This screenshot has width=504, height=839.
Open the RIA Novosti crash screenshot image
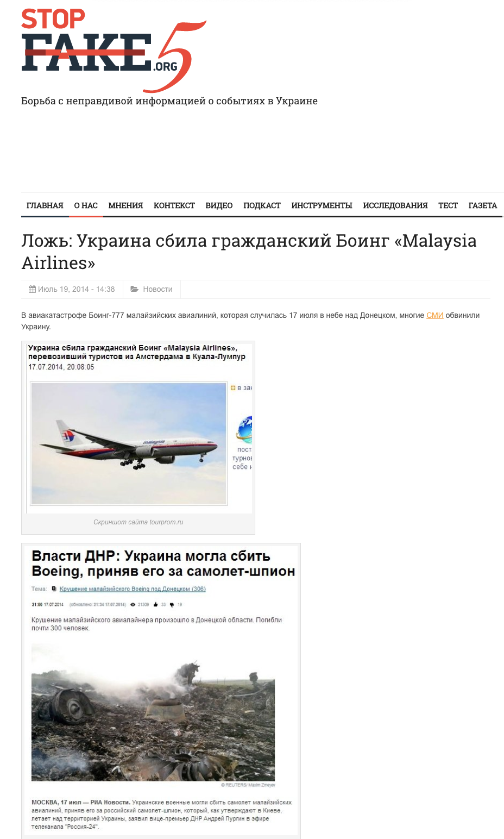161,691
